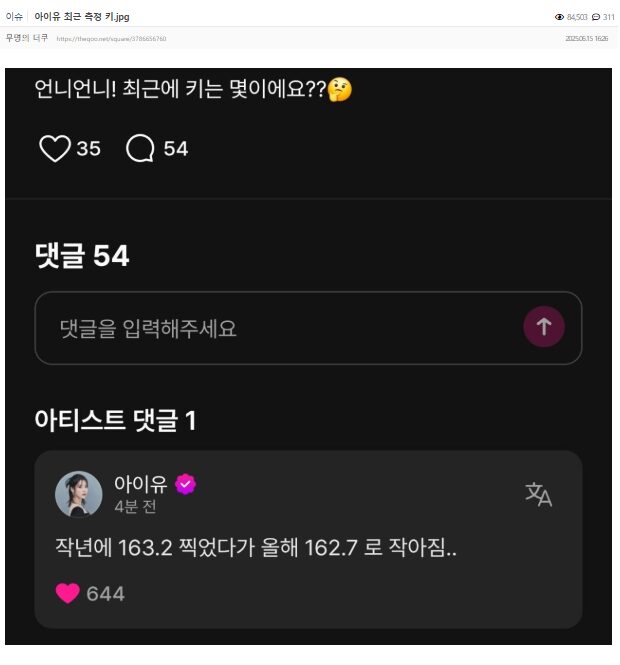The image size is (620, 665).
Task: Click the thinking face emoji in the post
Action: coord(340,91)
